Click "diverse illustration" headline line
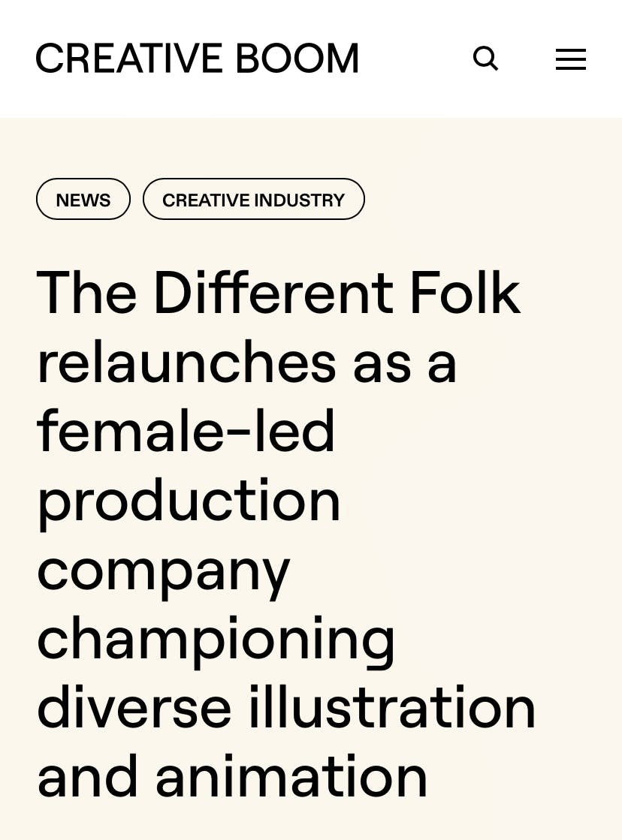Viewport: 622px width, 840px height. click(x=286, y=707)
